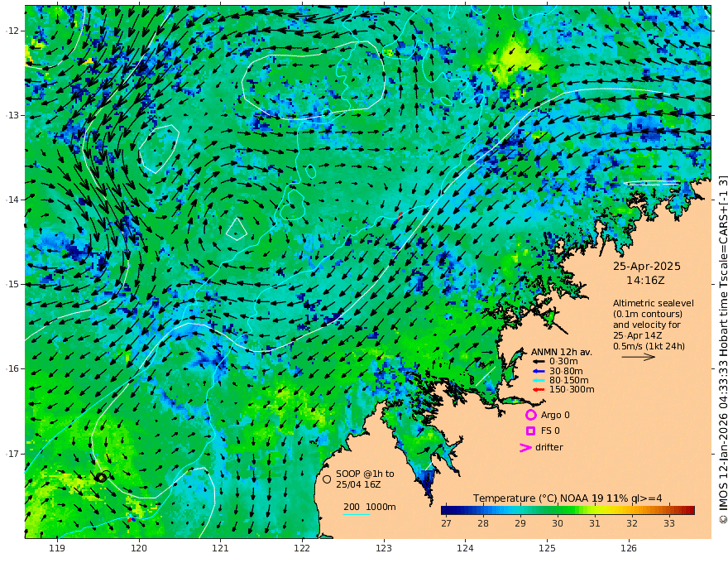Click the longitude axis label 122
728x563 pixels.
(302, 548)
